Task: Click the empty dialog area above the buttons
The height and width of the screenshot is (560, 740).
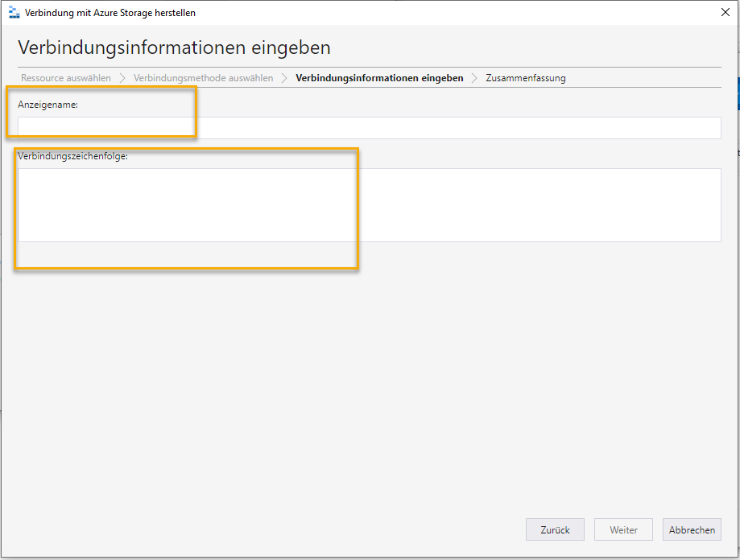Action: point(370,386)
